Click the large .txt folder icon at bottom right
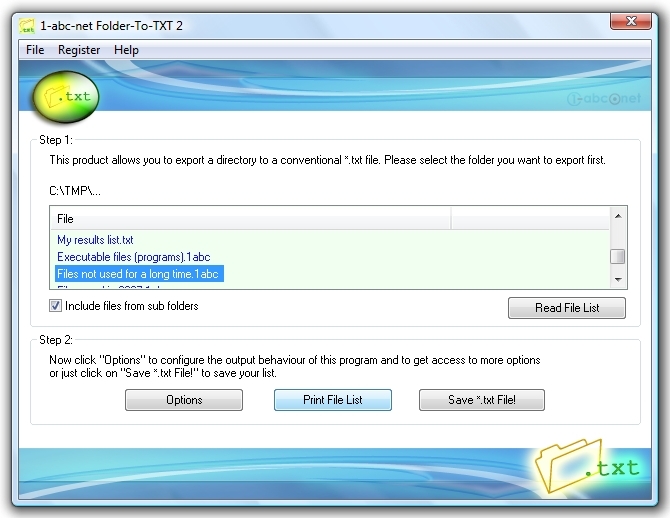Screen dimensions: 670x518 pyautogui.click(x=586, y=466)
